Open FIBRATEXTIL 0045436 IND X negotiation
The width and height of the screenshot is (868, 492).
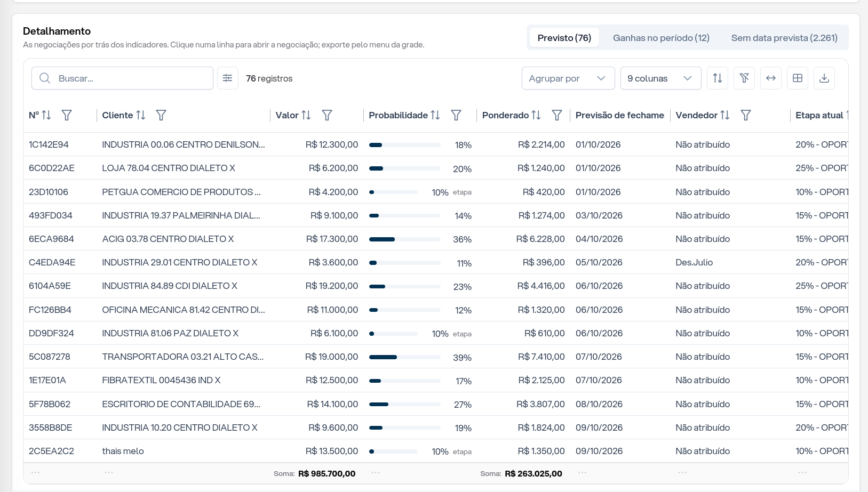point(161,380)
